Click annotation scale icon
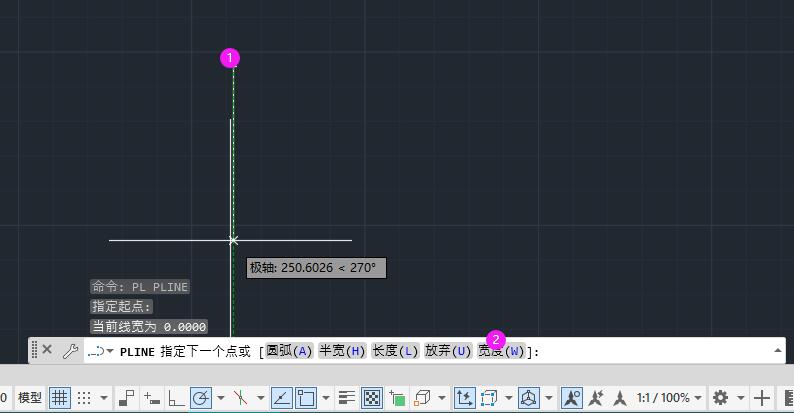This screenshot has width=794, height=413. coord(620,398)
